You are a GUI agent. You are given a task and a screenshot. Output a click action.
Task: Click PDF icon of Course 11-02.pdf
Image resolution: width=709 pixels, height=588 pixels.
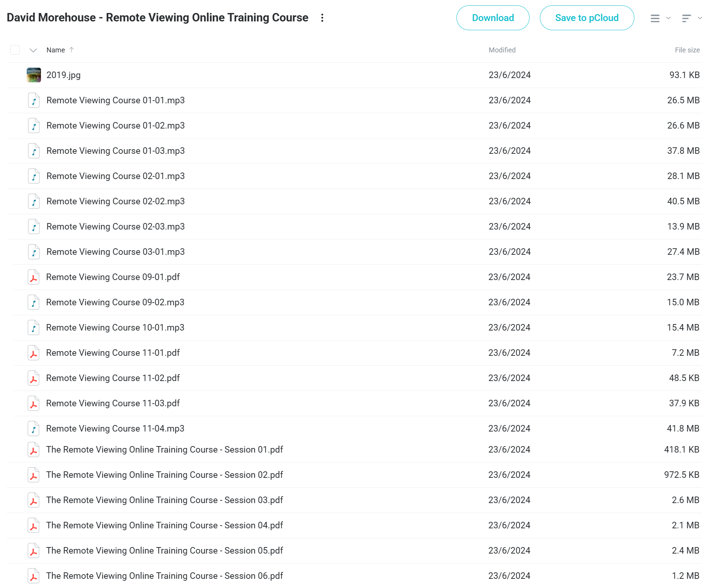pyautogui.click(x=34, y=378)
